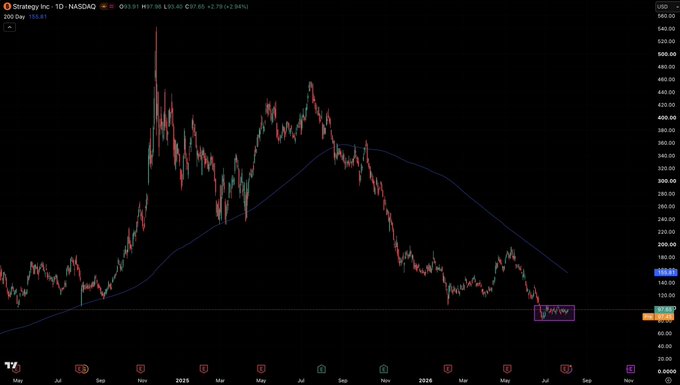Open the purple upcoming earnings marker

[631, 369]
